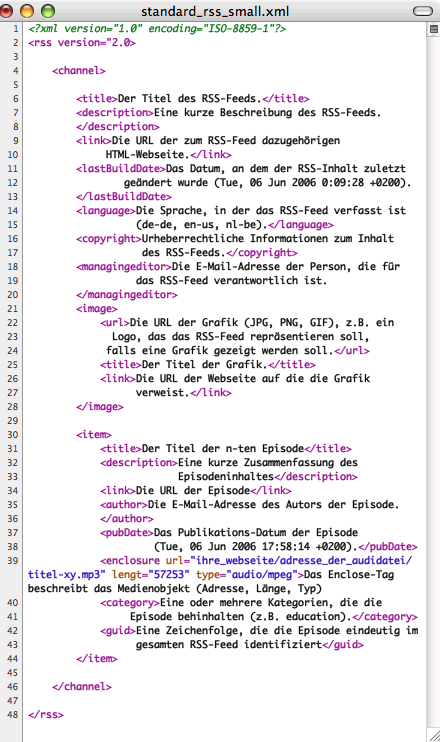
Task: Click the window title standard_rss_small.xml
Action: pos(215,11)
